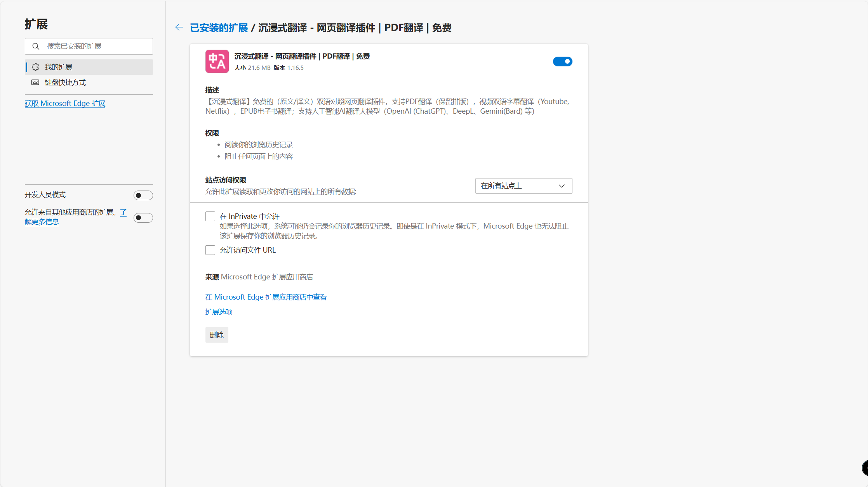Viewport: 868px width, 487px height.
Task: Click the 权限 heading
Action: 212,133
